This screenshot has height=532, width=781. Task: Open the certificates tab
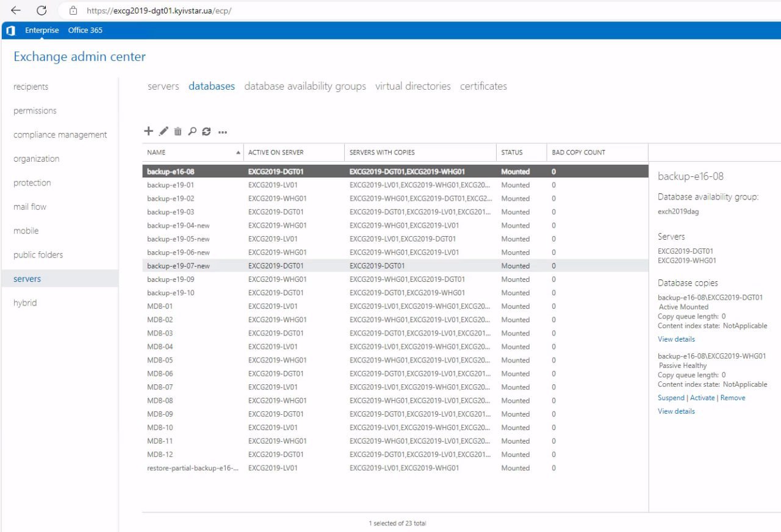483,87
